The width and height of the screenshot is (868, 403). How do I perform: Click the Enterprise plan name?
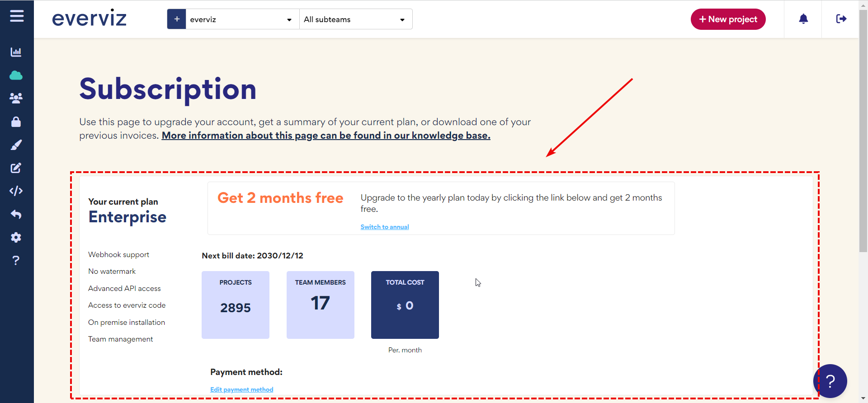(127, 217)
